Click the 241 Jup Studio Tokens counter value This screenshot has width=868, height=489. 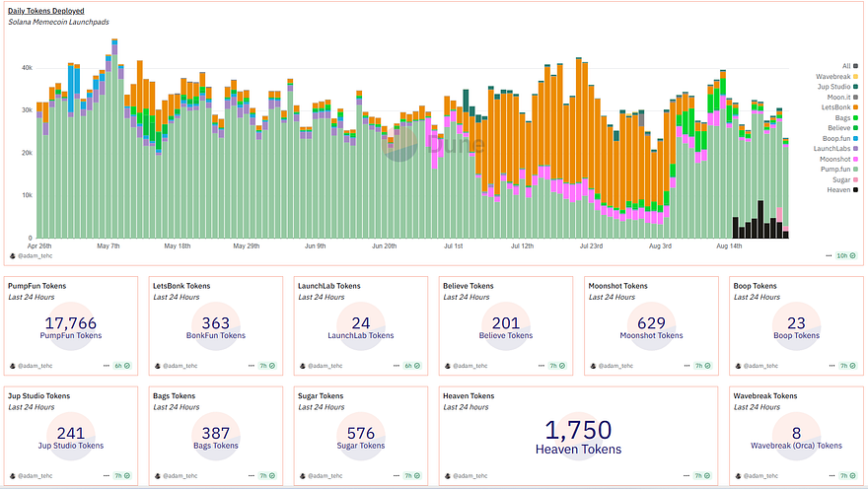[70, 433]
